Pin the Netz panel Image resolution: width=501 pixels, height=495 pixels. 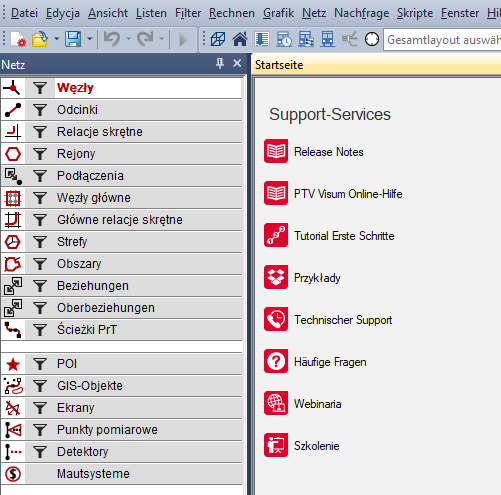click(220, 63)
